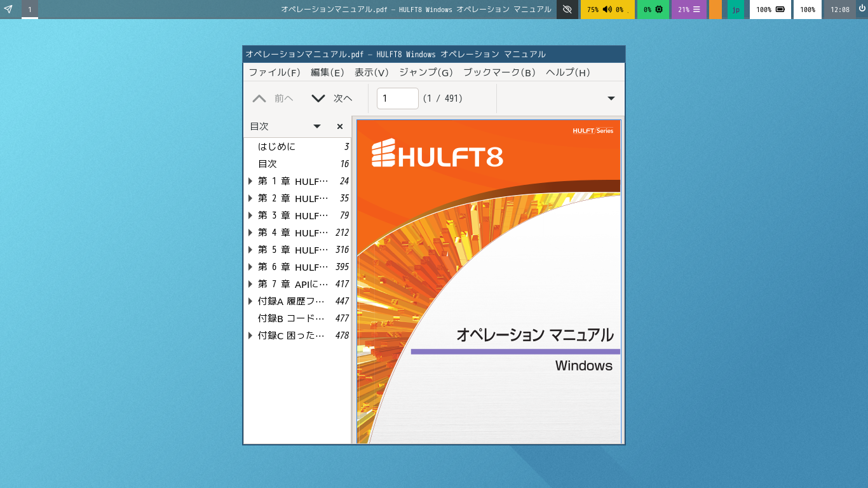868x488 pixels.
Task: Click the paper-plane launcher icon in top bar
Action: pyautogui.click(x=8, y=10)
